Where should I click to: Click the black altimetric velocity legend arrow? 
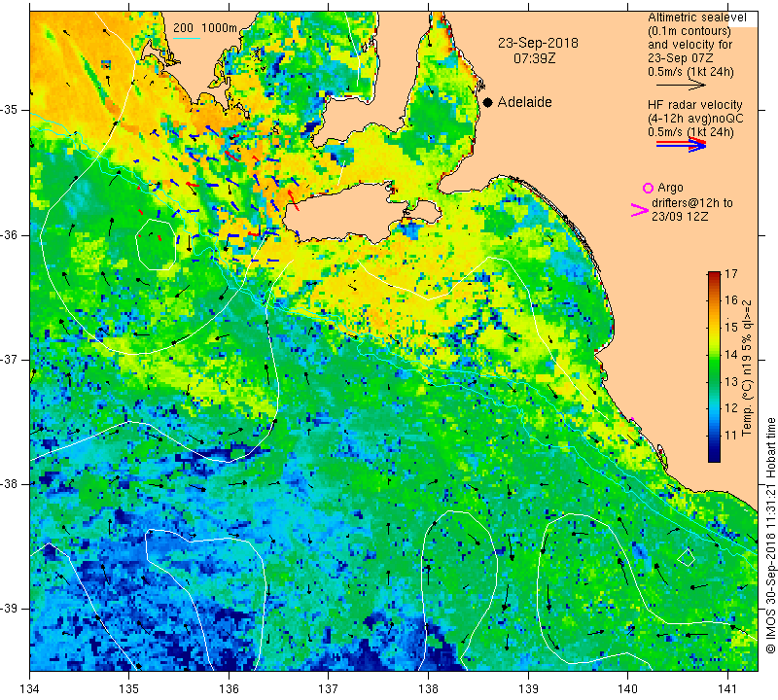pos(681,86)
